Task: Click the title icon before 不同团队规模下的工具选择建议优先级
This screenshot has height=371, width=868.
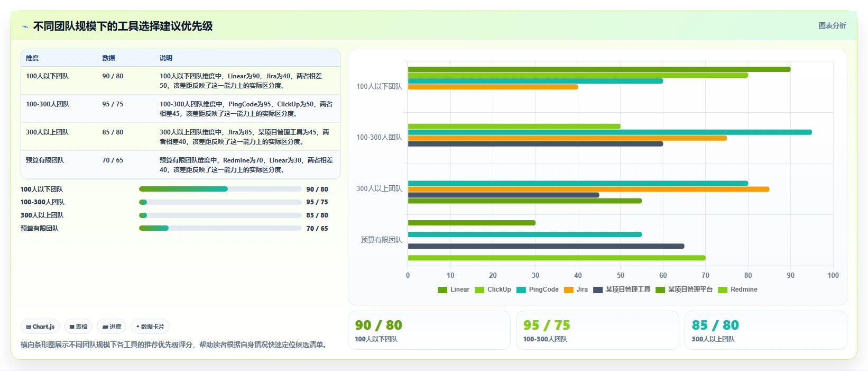Action: click(25, 26)
